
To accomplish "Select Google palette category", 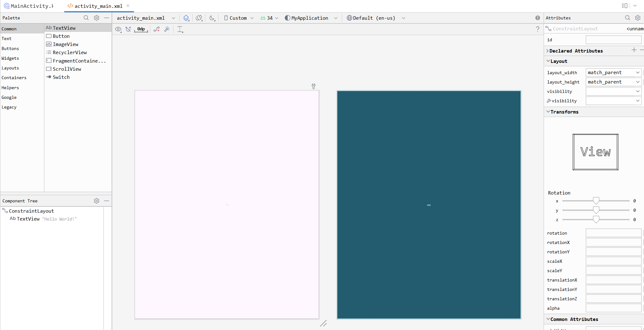I will coord(22,97).
